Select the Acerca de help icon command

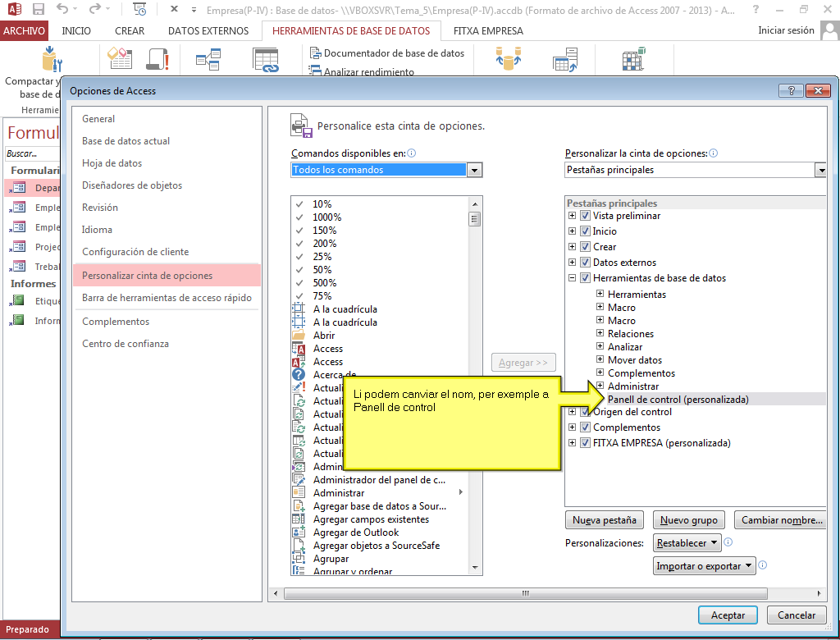[x=299, y=375]
